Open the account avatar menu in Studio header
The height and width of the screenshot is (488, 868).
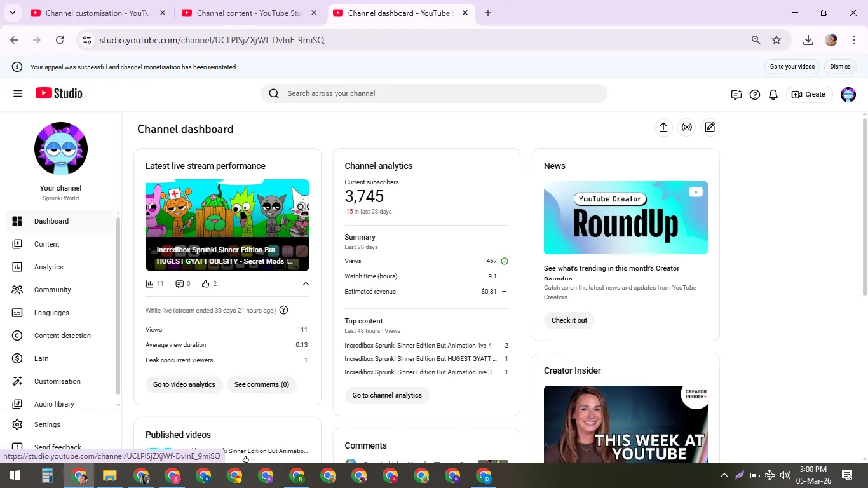848,95
